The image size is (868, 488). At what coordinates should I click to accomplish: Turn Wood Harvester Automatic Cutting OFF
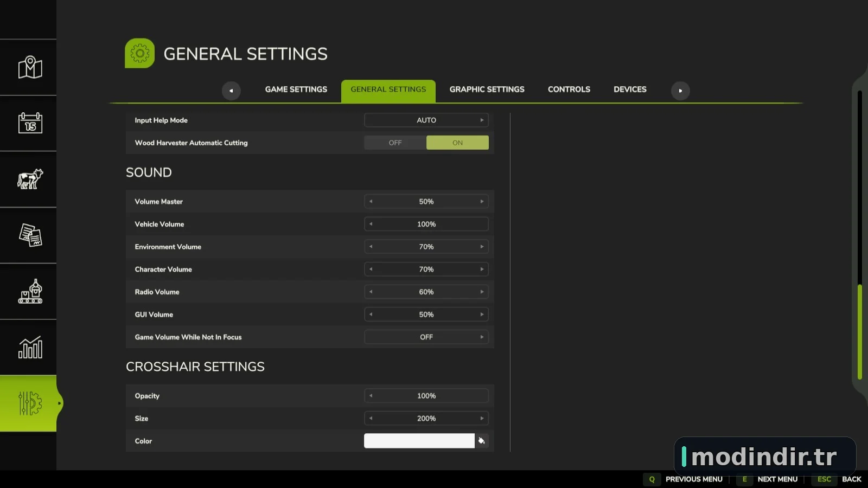(395, 143)
